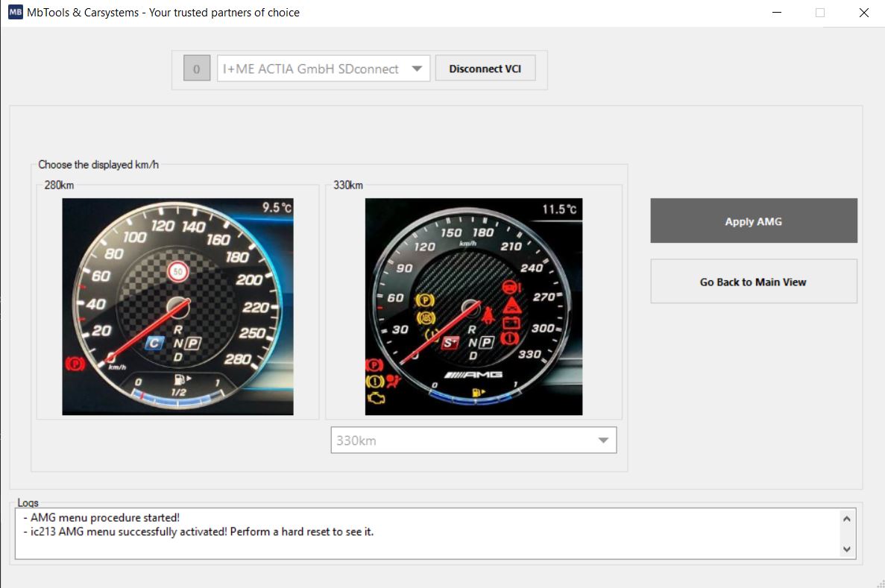Screen dimensions: 885x588
Task: Click the 'AMG menu procedure started!' log line
Action: 101,517
